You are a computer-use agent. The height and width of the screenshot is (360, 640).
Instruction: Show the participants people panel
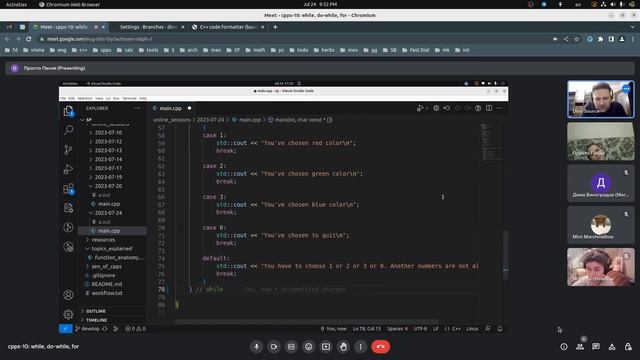click(x=580, y=347)
